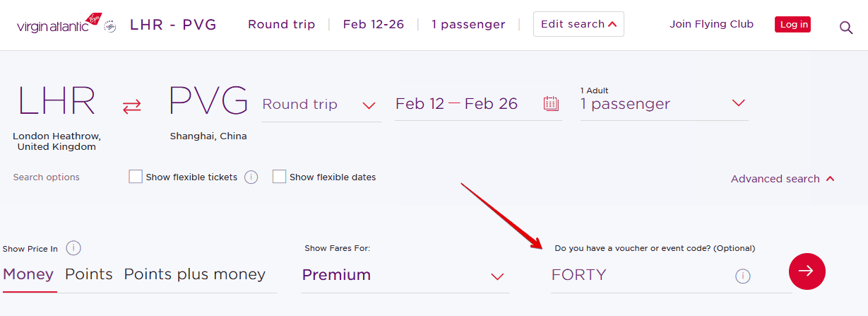Open voucher code info icon
The image size is (868, 316).
click(742, 276)
